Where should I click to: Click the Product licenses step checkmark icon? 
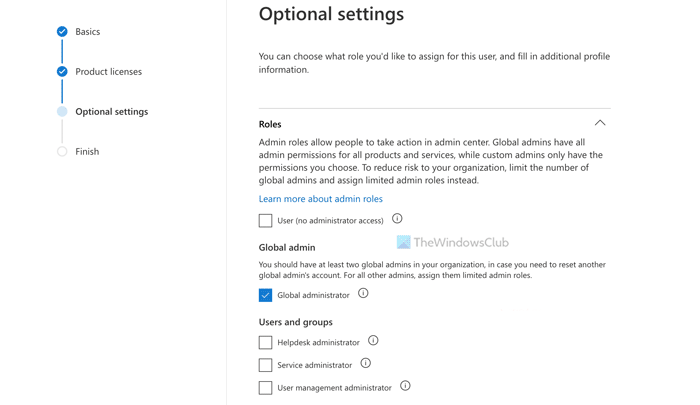[x=62, y=72]
